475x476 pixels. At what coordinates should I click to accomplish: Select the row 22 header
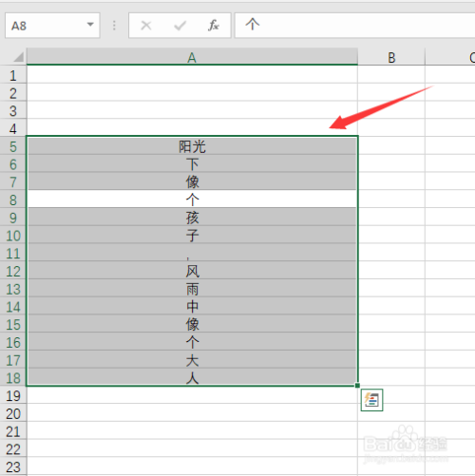13,448
